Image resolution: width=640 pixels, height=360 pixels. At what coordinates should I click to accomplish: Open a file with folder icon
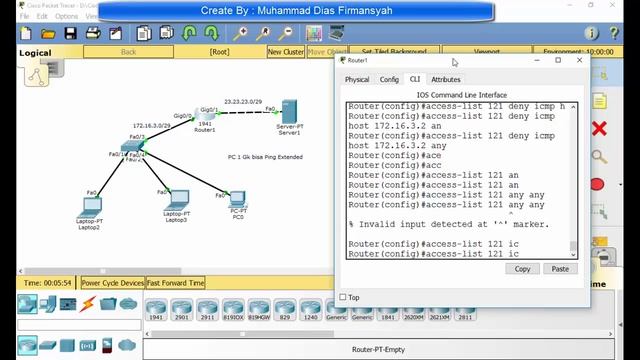[48, 33]
